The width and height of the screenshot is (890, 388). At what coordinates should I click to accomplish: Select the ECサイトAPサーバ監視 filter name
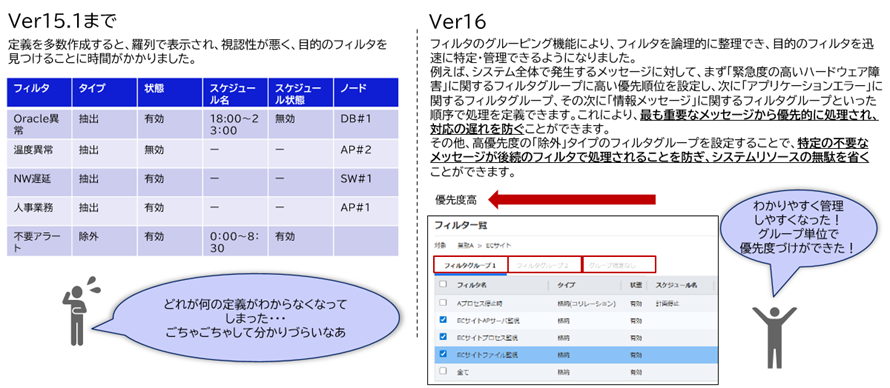tap(488, 320)
